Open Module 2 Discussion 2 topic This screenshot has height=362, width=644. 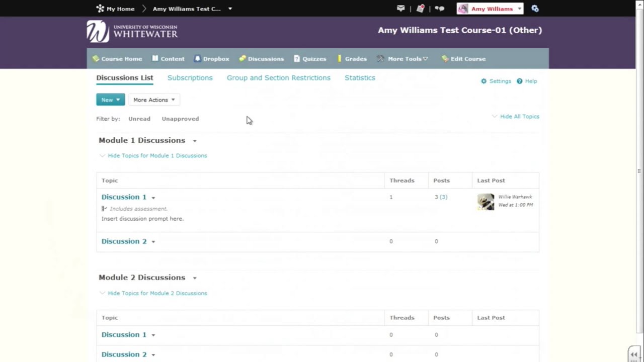click(x=124, y=354)
